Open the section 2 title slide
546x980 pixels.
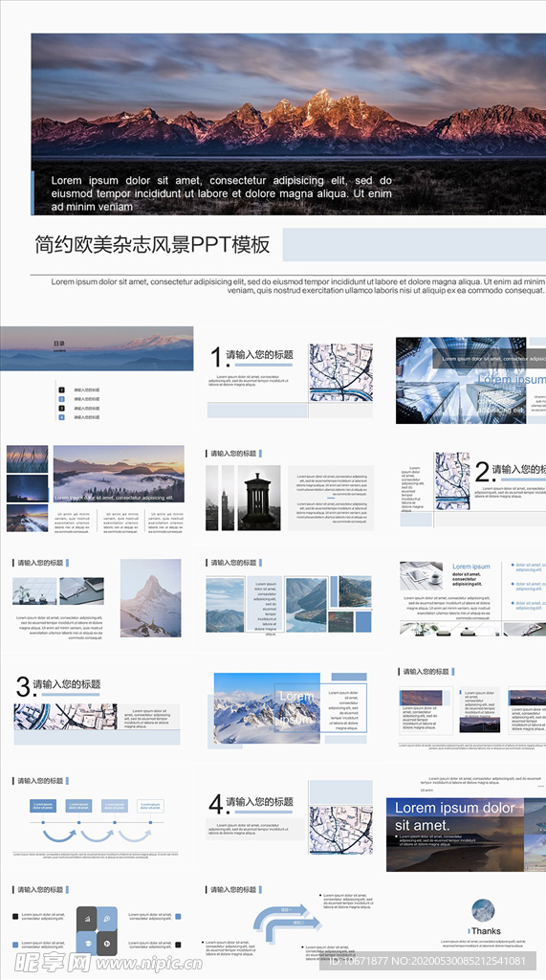tap(473, 489)
